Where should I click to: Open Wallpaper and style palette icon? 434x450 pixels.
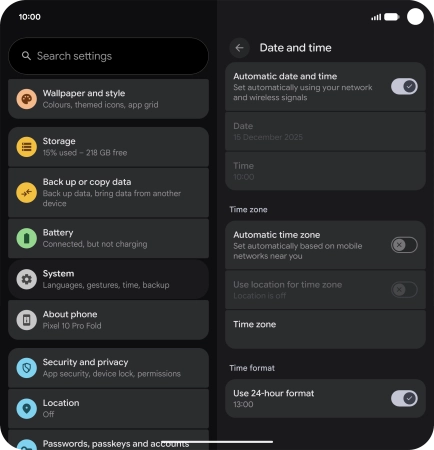27,99
